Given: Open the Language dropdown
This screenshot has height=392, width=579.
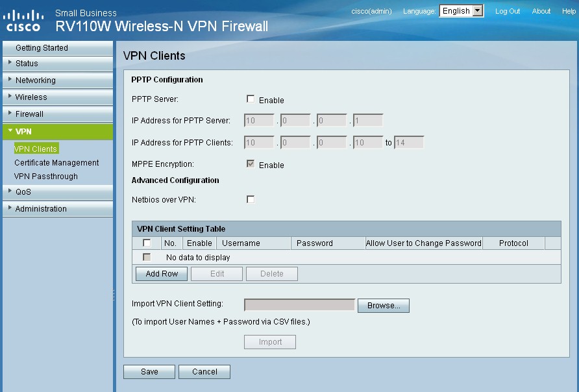Looking at the screenshot, I should tap(462, 10).
